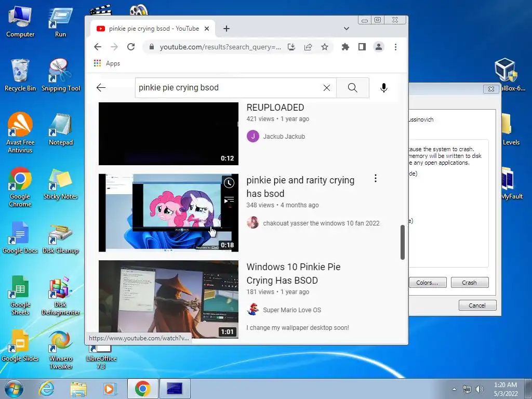Open the chakouat yasser channel link
This screenshot has height=399, width=532.
point(321,223)
